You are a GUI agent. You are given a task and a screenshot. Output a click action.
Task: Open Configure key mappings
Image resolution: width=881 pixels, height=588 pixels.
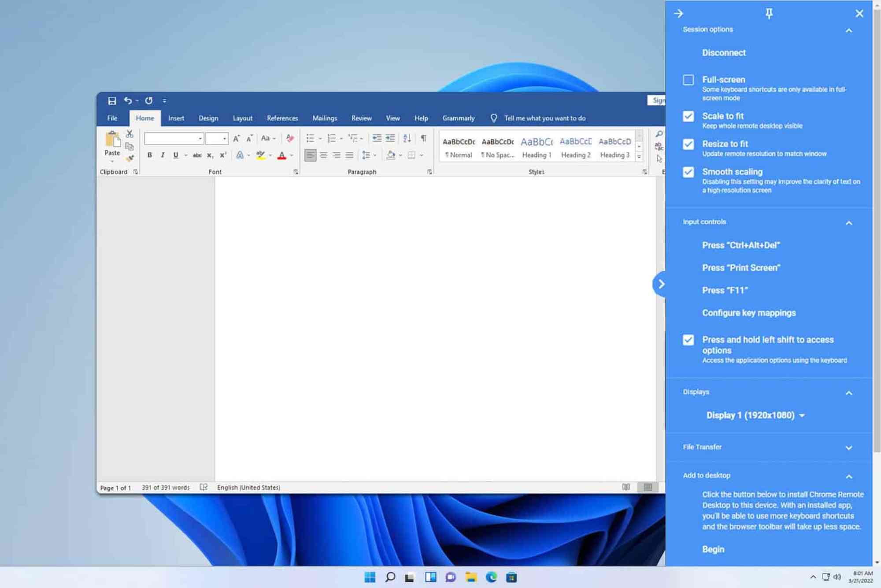[749, 313]
